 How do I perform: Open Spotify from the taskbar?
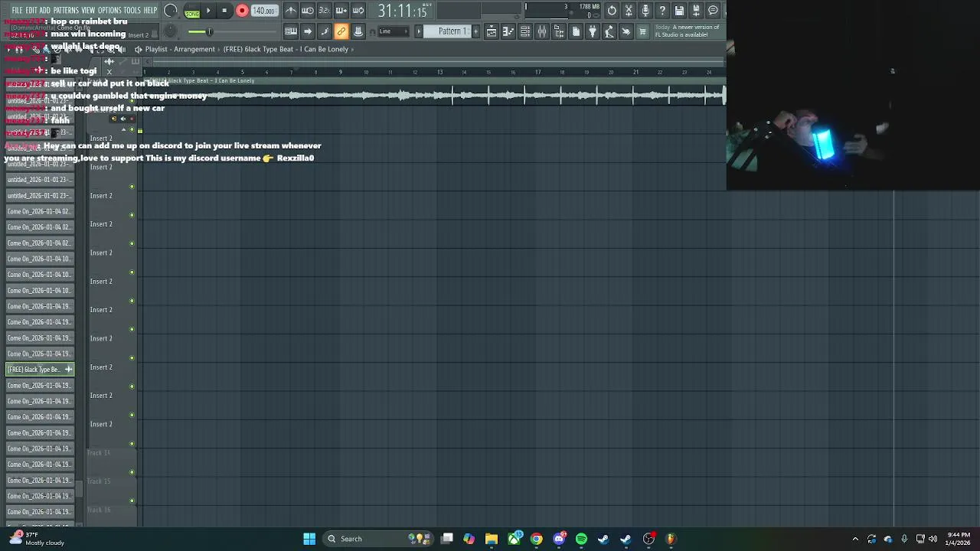coord(581,539)
